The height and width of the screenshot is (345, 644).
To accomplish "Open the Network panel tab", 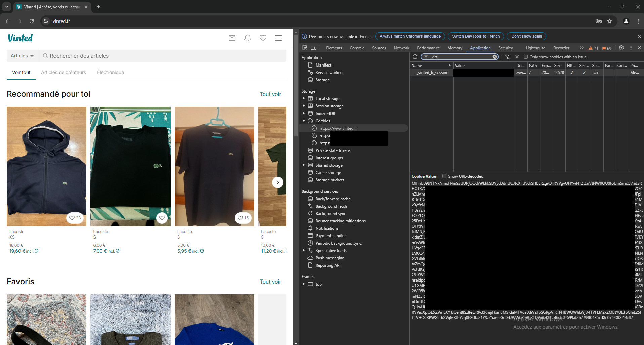I will [402, 48].
